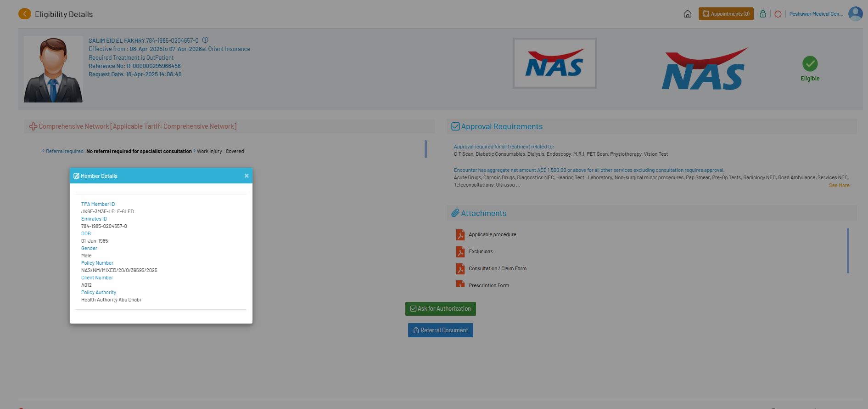Click the green padlock icon in header

point(763,14)
